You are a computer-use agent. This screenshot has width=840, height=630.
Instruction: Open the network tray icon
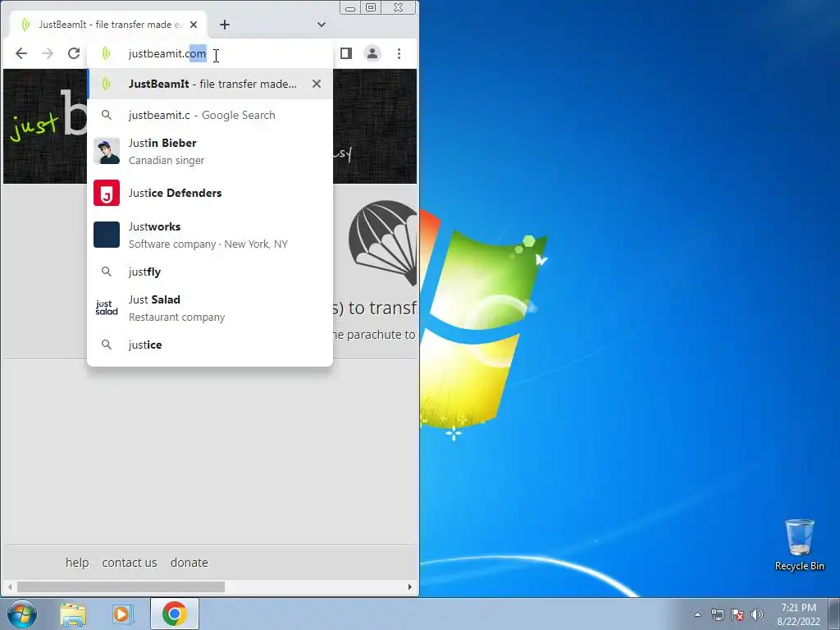click(x=717, y=615)
